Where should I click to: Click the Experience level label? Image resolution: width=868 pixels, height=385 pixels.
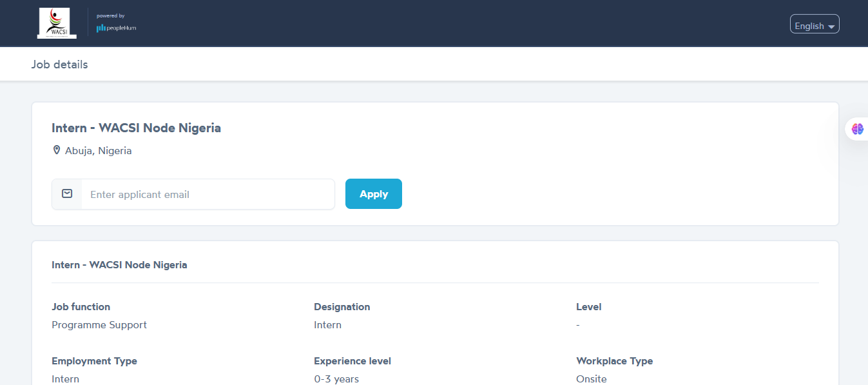pos(352,361)
